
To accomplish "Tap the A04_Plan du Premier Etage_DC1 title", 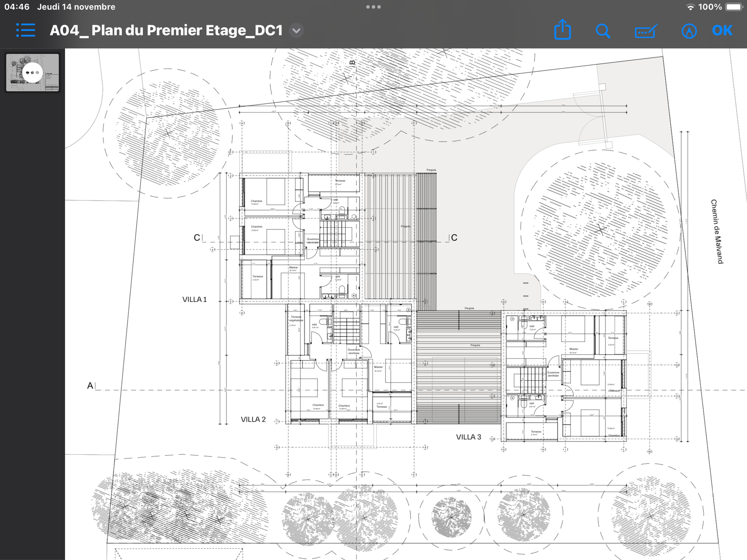I will tap(166, 30).
